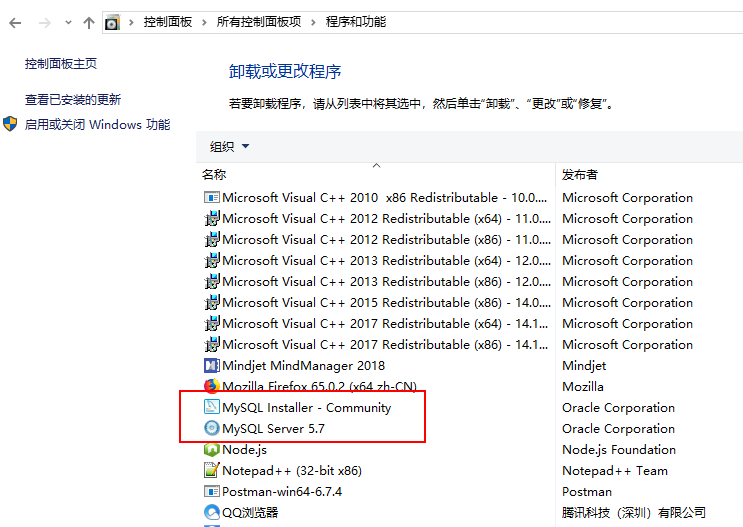
Task: Click Oracle Corporation beside MySQL Server 5.7
Action: (618, 428)
